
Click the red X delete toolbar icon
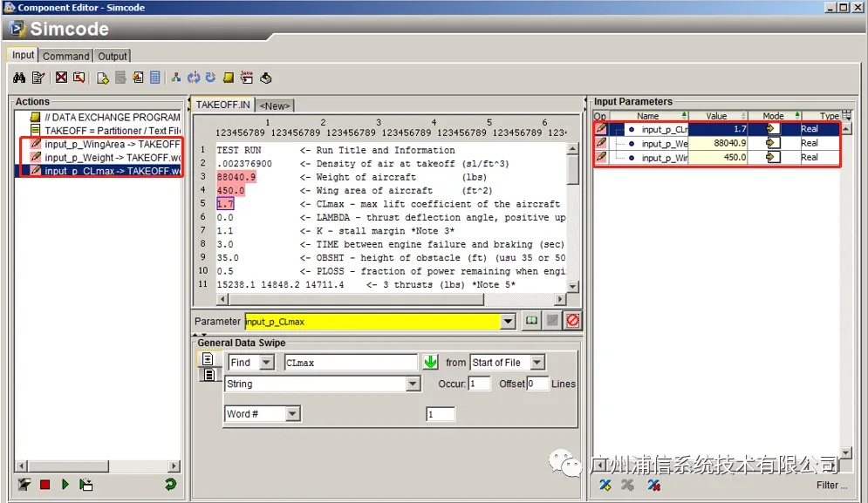[x=61, y=78]
